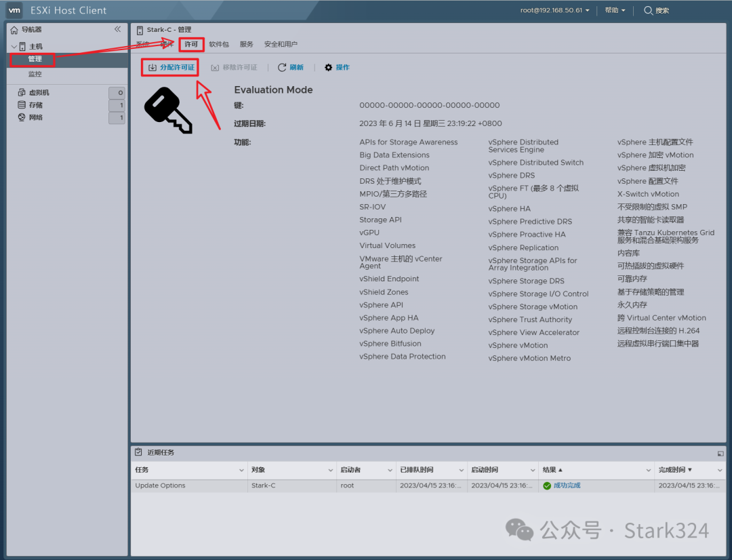
Task: Collapse the 主机 tree node
Action: coord(14,46)
